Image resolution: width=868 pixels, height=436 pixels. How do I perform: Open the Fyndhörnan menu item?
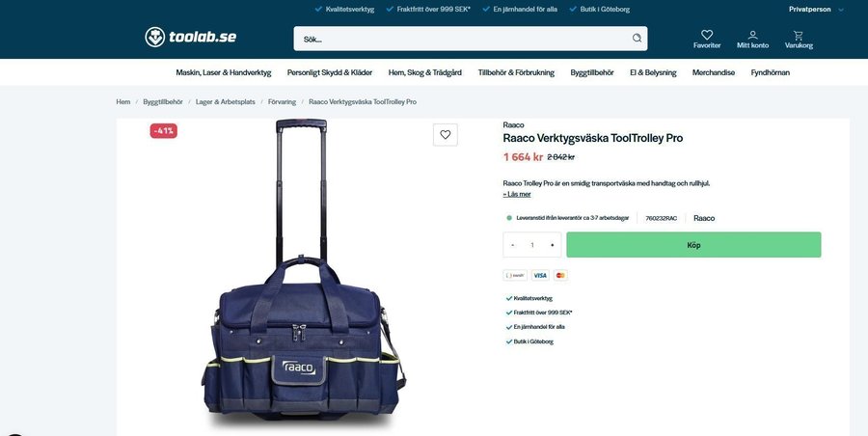point(770,72)
